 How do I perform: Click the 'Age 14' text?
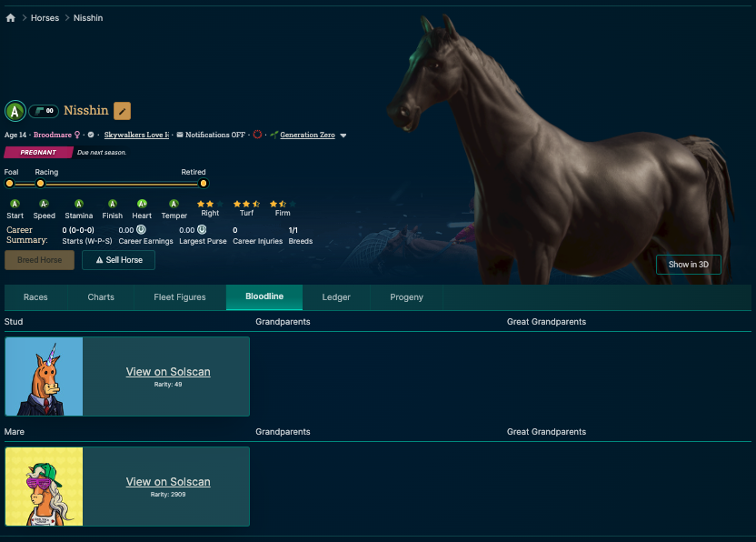pyautogui.click(x=15, y=135)
